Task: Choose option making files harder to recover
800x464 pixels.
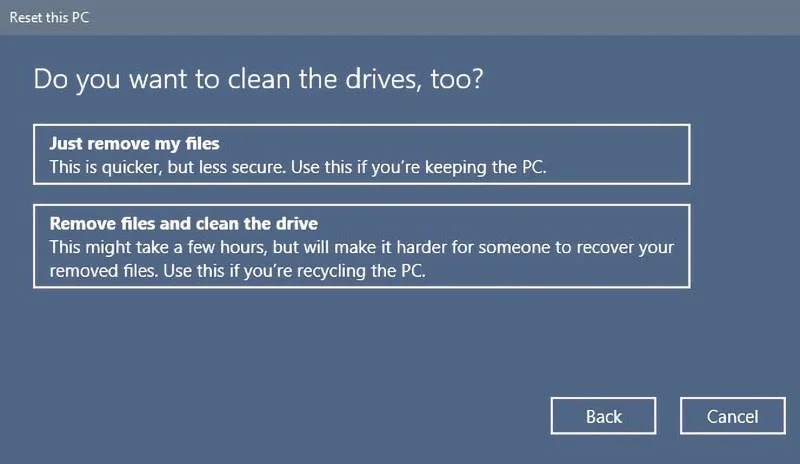Action: 362,246
